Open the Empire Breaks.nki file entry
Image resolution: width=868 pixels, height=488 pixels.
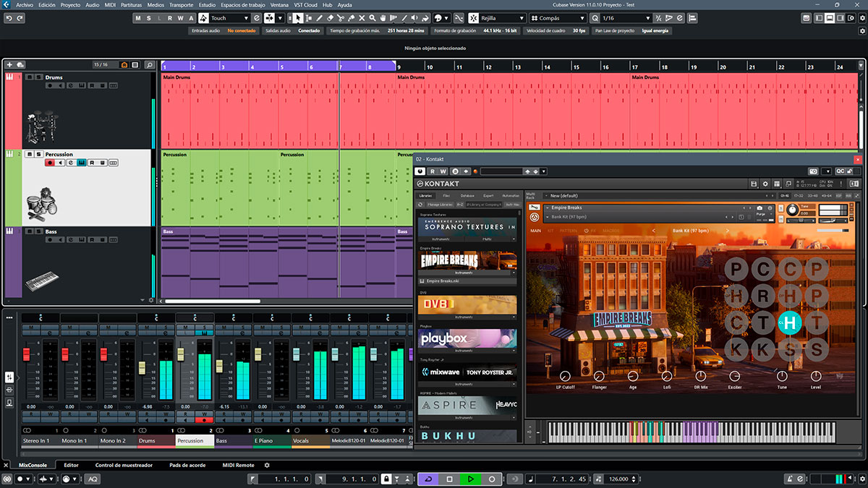click(x=467, y=281)
